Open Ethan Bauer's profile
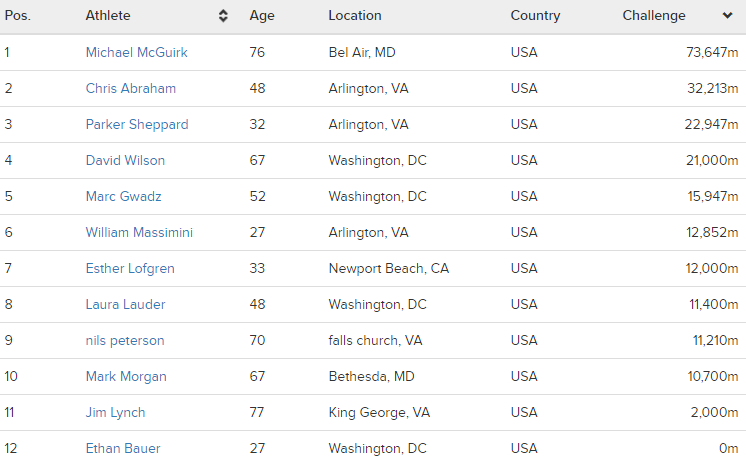This screenshot has height=464, width=746. 123,448
